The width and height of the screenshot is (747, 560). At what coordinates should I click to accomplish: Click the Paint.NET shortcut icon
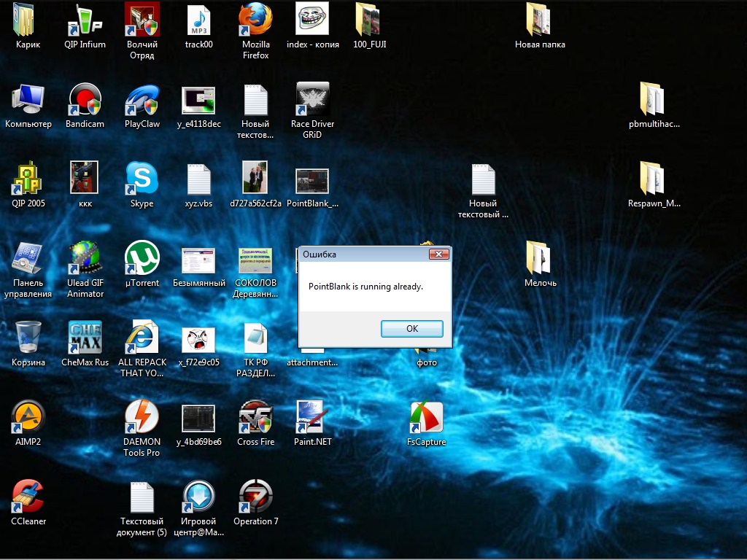tap(312, 416)
